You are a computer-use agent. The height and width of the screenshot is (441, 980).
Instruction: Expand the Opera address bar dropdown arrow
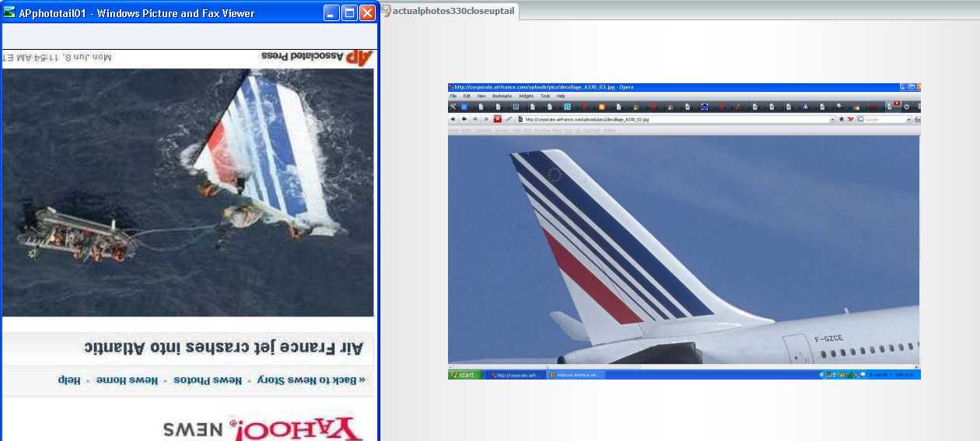pos(832,119)
